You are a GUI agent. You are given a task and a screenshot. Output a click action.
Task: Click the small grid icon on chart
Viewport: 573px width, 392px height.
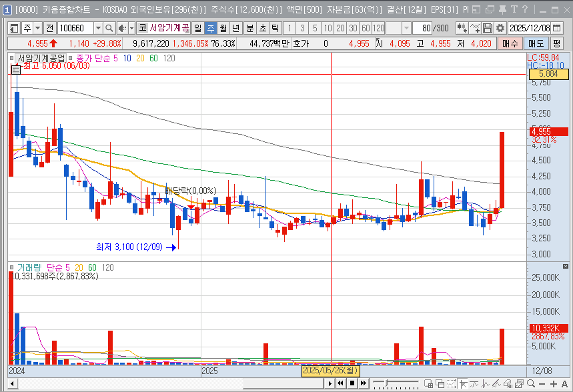(16, 69)
